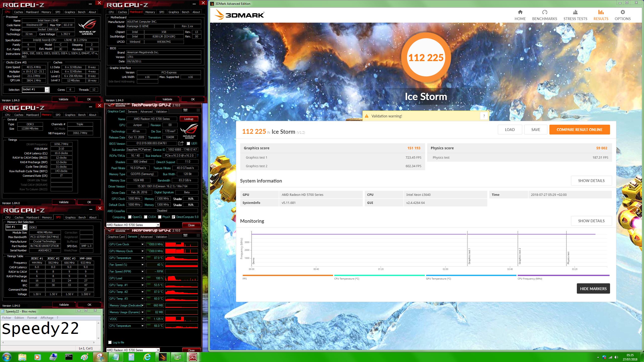The width and height of the screenshot is (644, 362).
Task: Switch to the ROG CPU-Z taskbar icon
Action: 193,357
